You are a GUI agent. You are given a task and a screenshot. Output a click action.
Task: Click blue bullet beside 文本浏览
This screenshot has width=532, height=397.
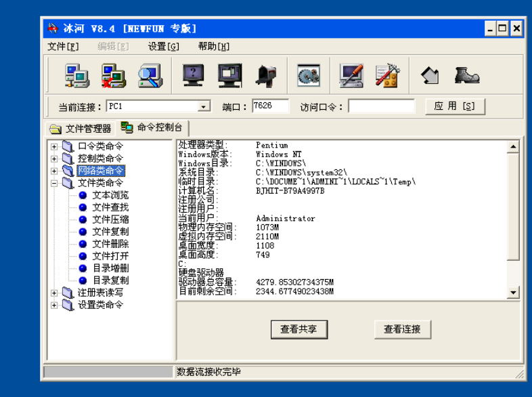click(x=83, y=195)
